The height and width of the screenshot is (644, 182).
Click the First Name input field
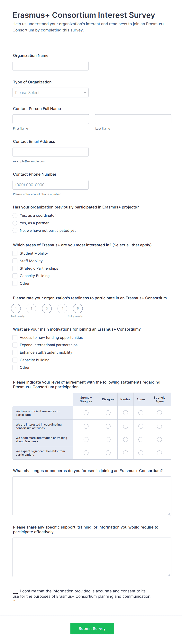point(50,119)
